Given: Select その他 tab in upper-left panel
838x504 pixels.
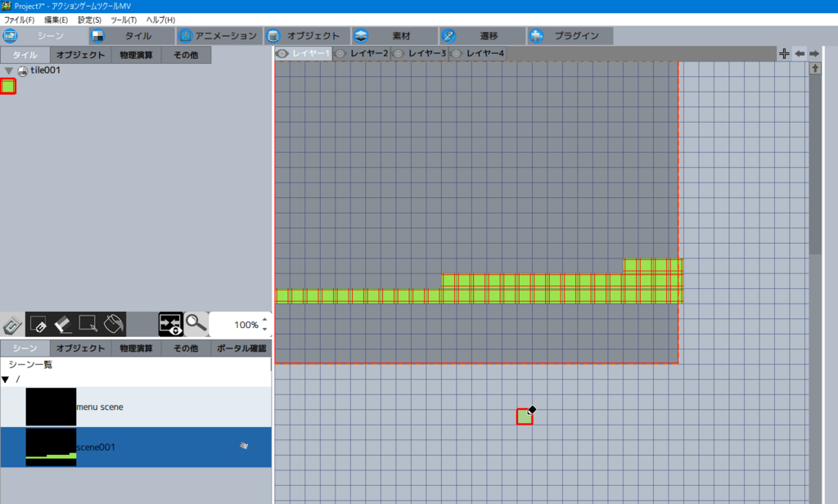Looking at the screenshot, I should (186, 55).
